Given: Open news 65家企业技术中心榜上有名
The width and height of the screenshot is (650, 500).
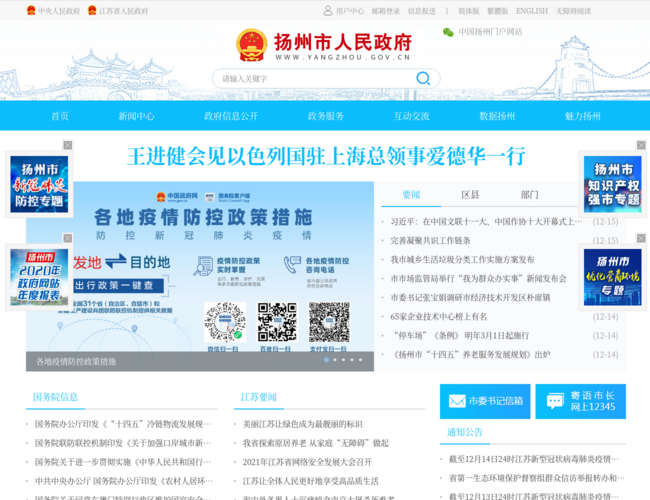Looking at the screenshot, I should (x=439, y=317).
